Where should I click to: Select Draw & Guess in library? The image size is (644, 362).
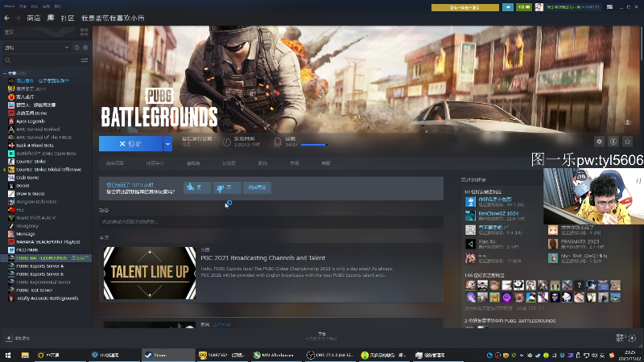click(x=31, y=194)
